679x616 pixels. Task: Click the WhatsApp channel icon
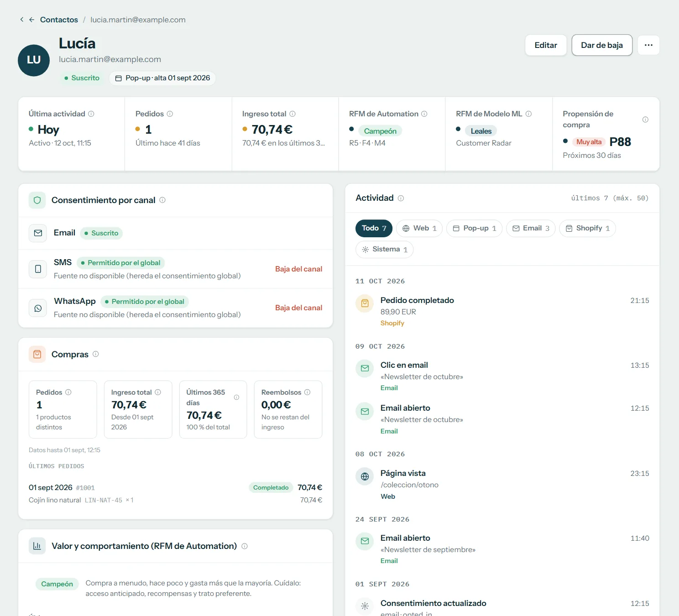coord(38,308)
